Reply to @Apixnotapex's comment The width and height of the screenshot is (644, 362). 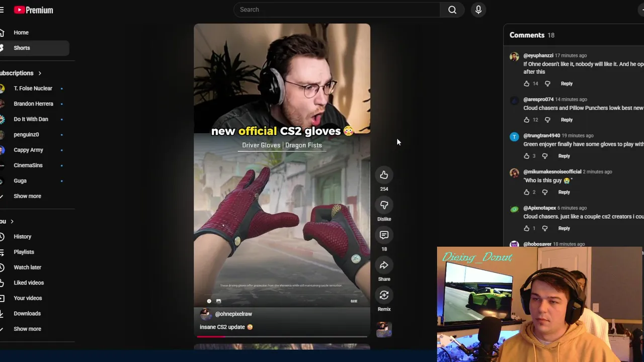point(564,228)
